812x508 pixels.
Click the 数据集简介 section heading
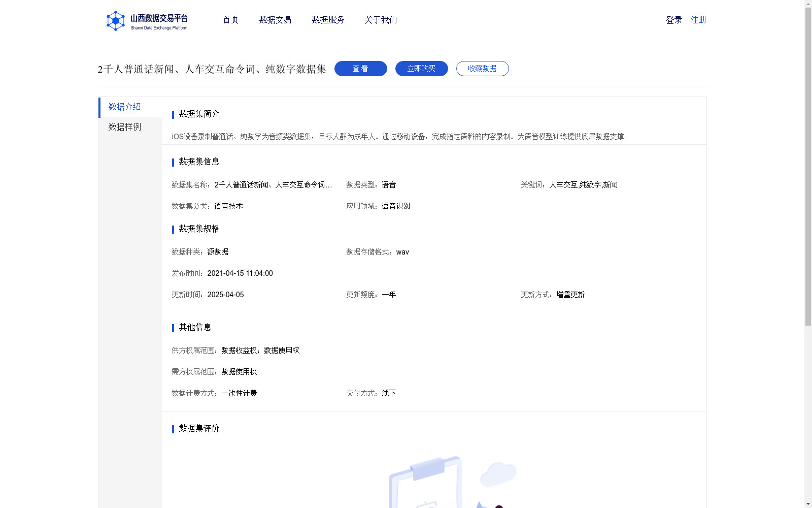coord(199,114)
